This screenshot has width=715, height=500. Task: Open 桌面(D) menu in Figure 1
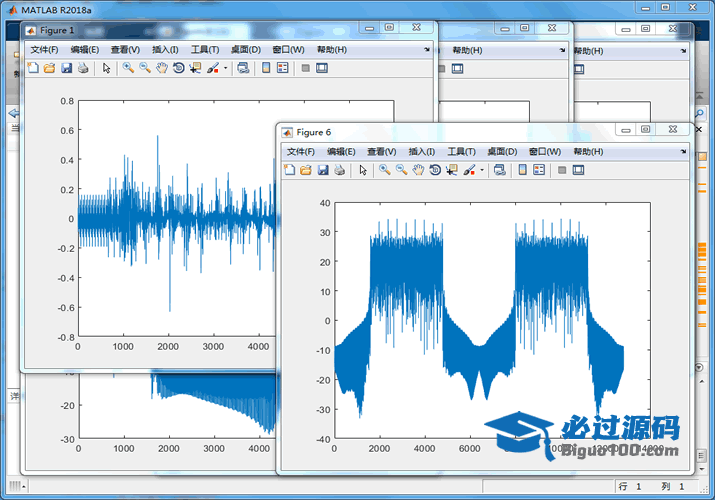point(246,50)
